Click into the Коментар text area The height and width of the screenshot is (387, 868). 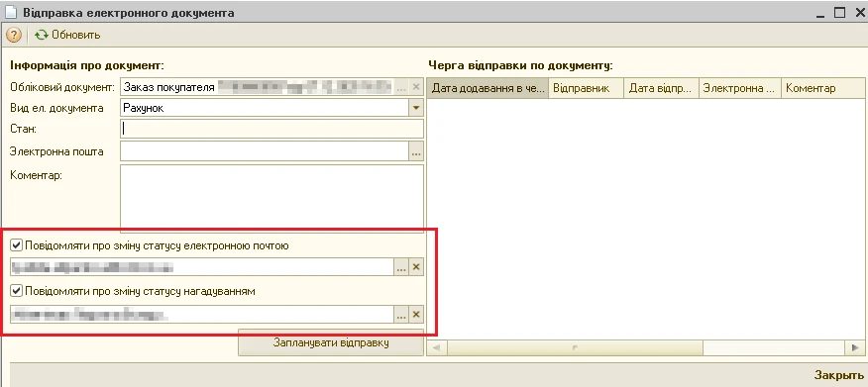point(271,199)
